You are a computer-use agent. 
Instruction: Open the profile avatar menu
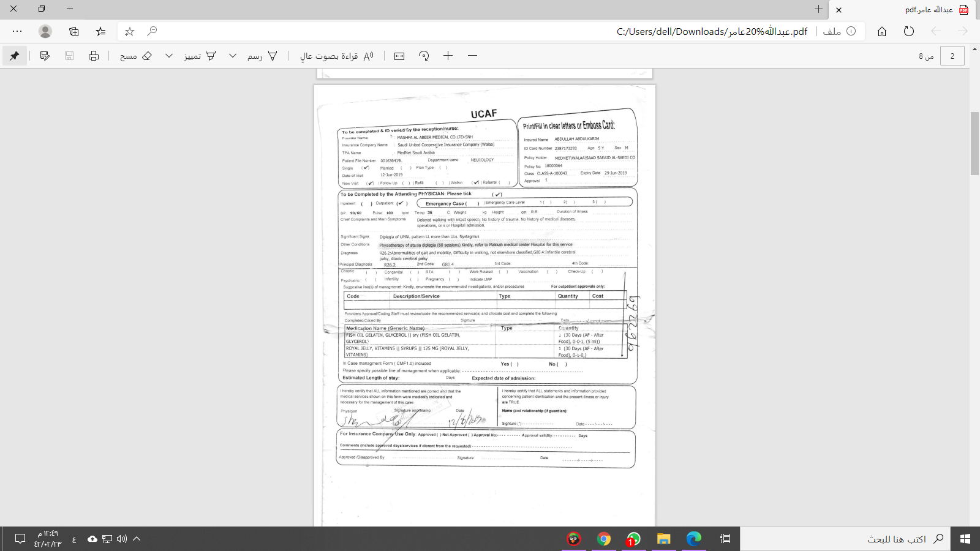point(45,31)
